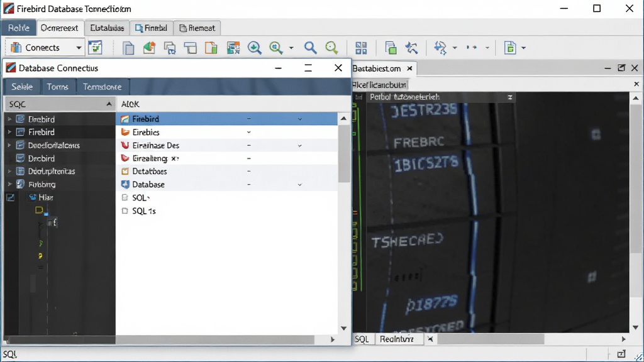Switch to the Firebd ribbon tab
This screenshot has width=644, height=362.
click(151, 28)
